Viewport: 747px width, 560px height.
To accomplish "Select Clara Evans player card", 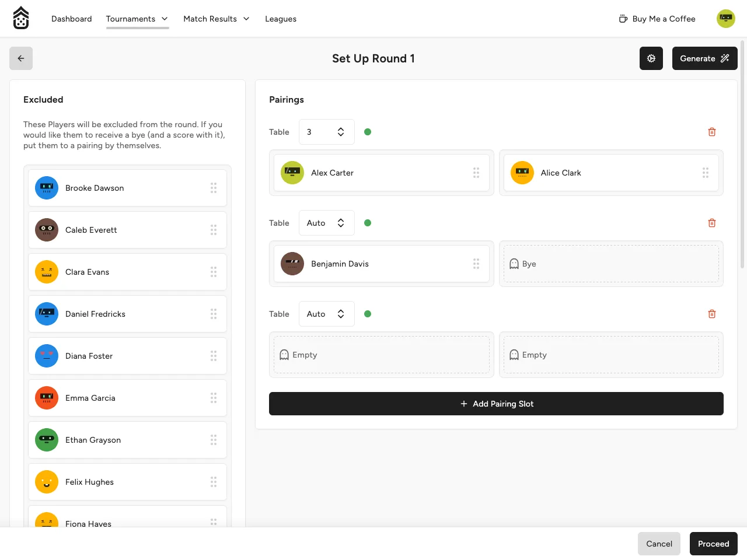I will (127, 272).
